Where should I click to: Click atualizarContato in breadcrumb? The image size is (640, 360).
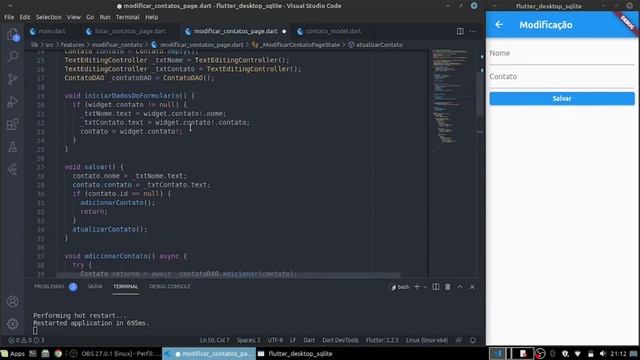coord(379,44)
